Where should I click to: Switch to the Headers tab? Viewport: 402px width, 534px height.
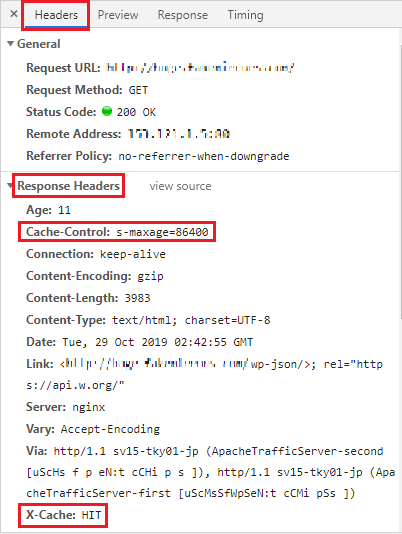[x=56, y=15]
